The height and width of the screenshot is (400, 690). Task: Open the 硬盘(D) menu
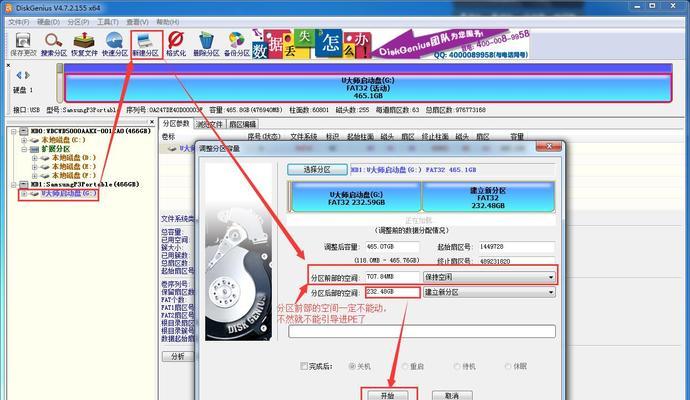point(48,22)
